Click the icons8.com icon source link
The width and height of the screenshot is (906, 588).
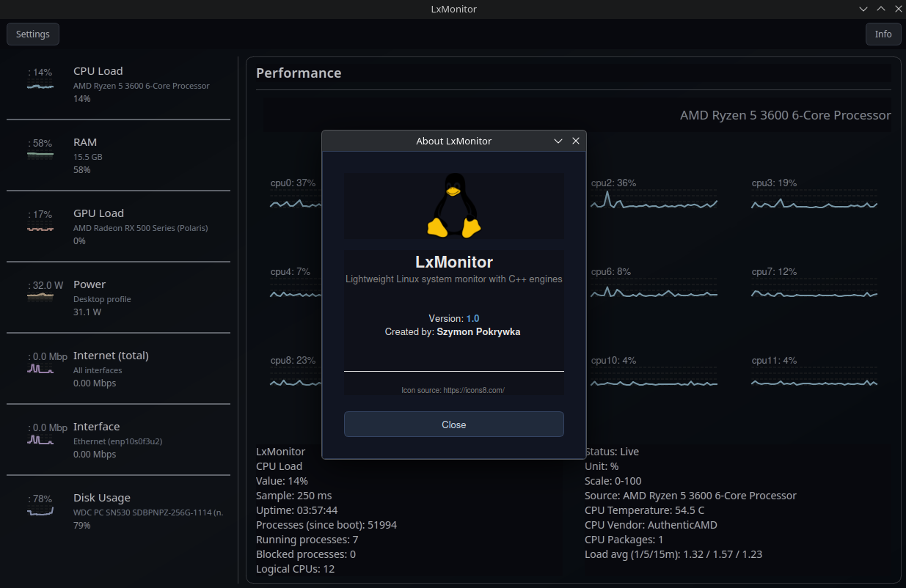click(474, 391)
